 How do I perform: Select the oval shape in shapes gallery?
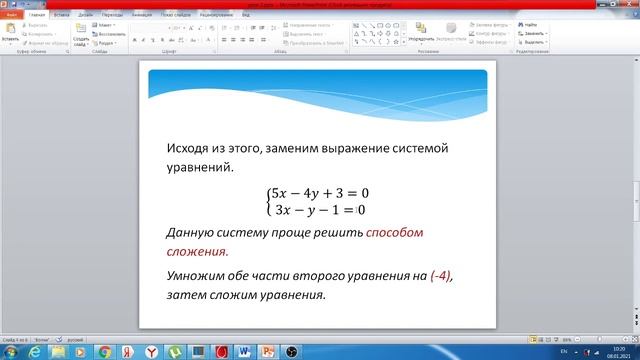click(388, 25)
